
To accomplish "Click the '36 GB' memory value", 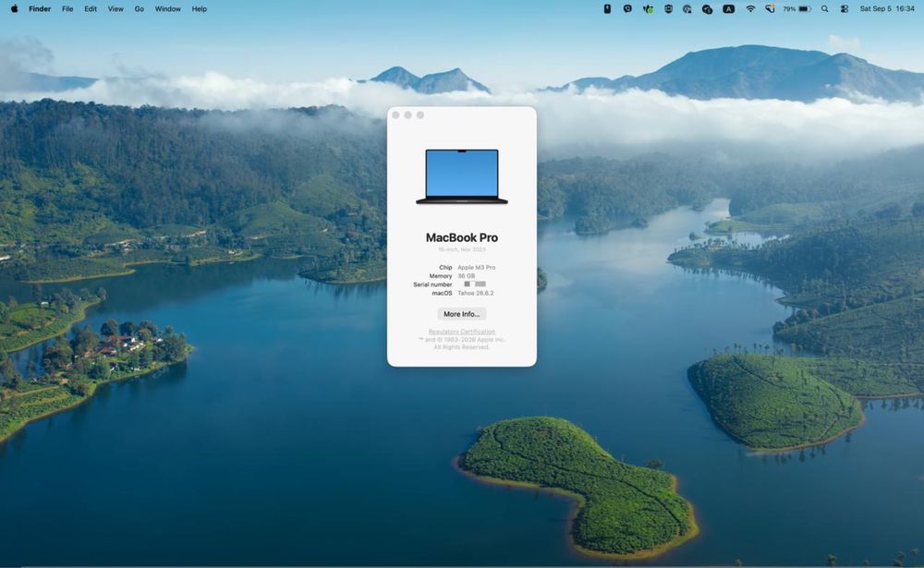I will point(466,276).
